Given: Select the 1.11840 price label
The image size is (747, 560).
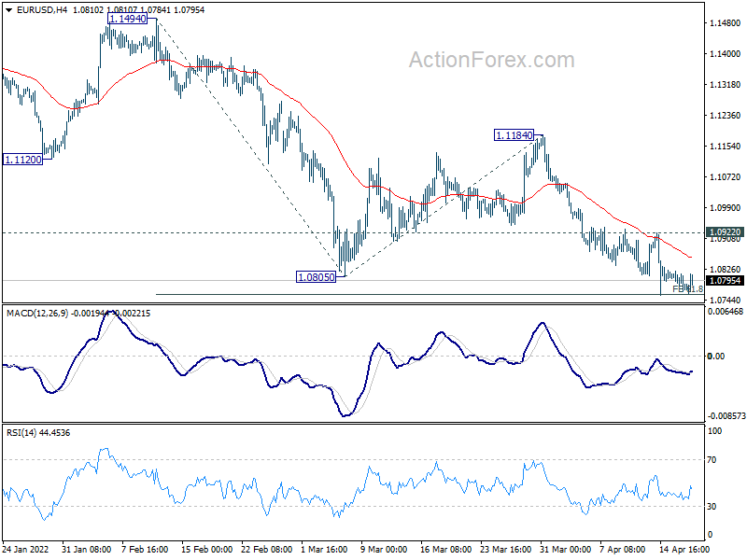Looking at the screenshot, I should point(514,135).
